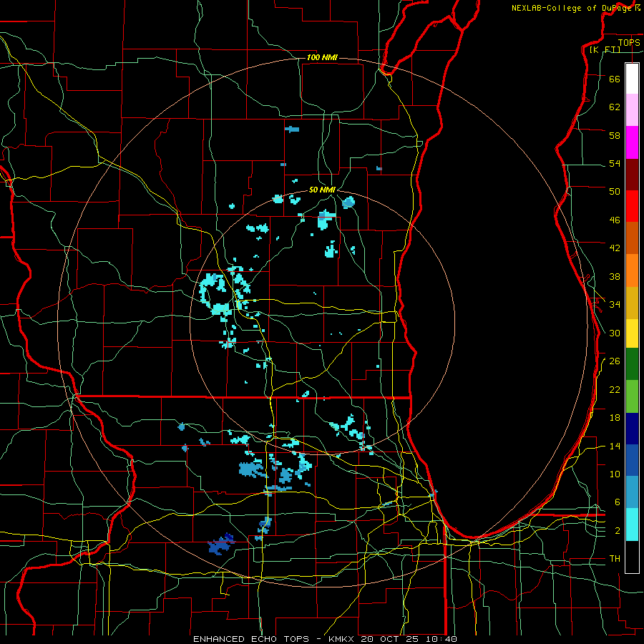The image size is (644, 644).
Task: Click the 22 value on legend
Action: coord(615,389)
